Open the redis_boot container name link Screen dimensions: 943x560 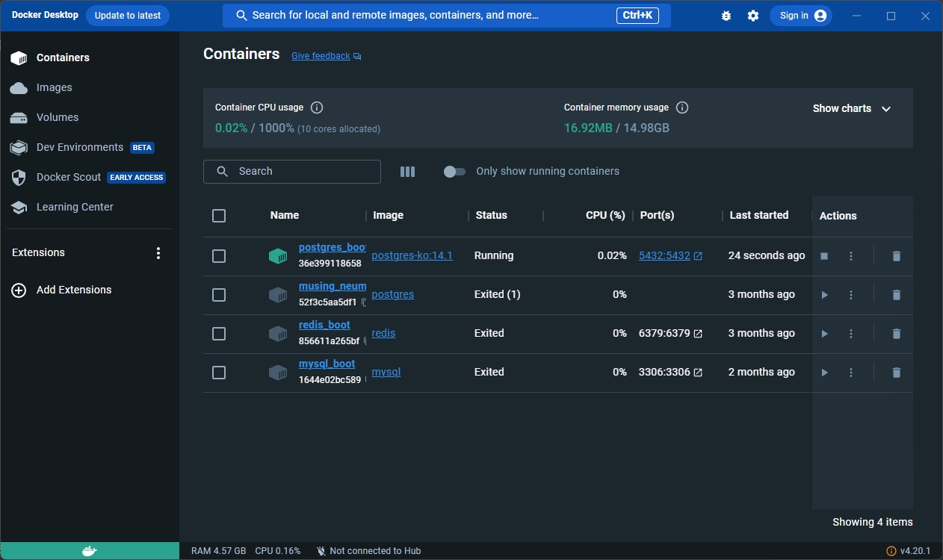(x=324, y=325)
